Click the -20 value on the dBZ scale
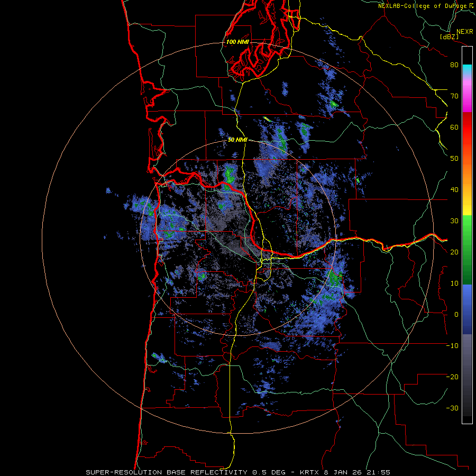Viewport: 476px width, 476px height. (452, 377)
